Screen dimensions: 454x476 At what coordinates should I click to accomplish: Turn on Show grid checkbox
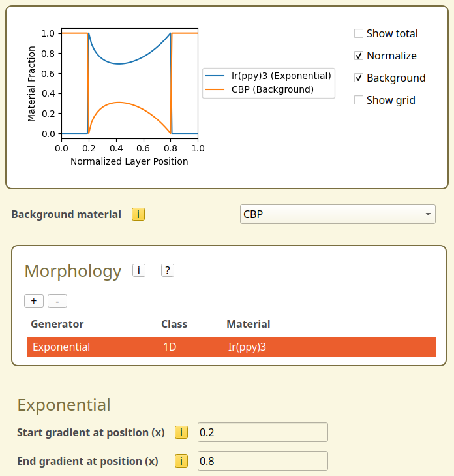click(359, 100)
